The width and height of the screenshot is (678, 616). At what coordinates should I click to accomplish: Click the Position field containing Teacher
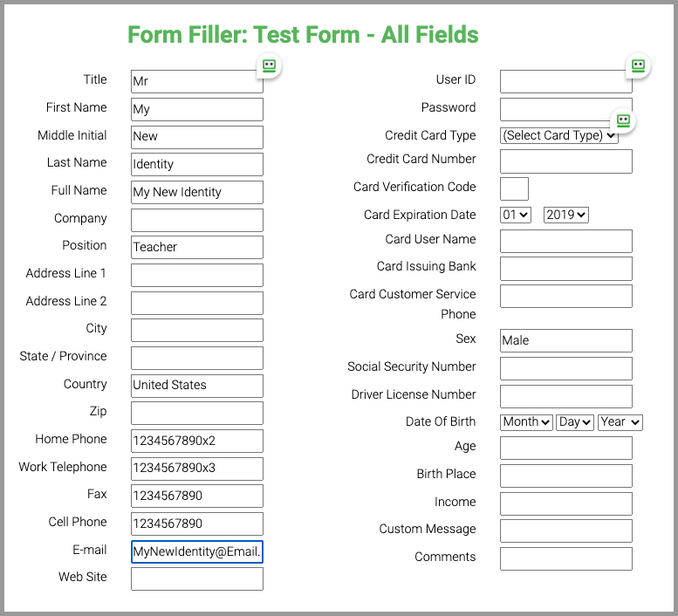(x=196, y=247)
